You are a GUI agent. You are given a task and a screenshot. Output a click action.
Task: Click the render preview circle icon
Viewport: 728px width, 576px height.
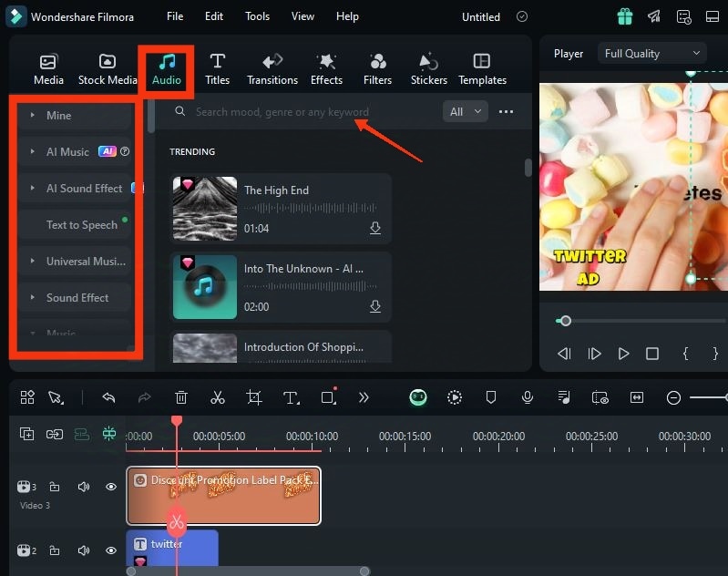pos(455,397)
